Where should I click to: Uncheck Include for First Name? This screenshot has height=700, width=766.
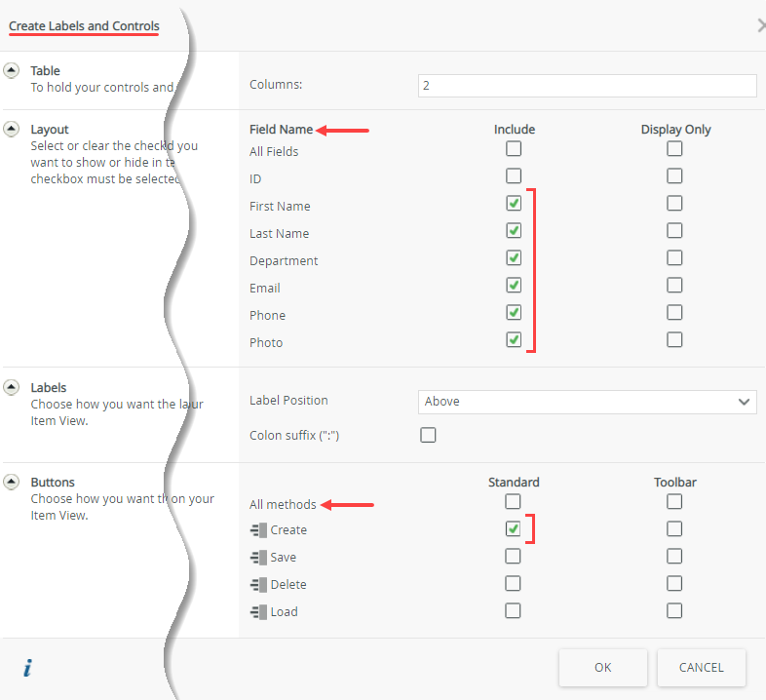pyautogui.click(x=514, y=204)
